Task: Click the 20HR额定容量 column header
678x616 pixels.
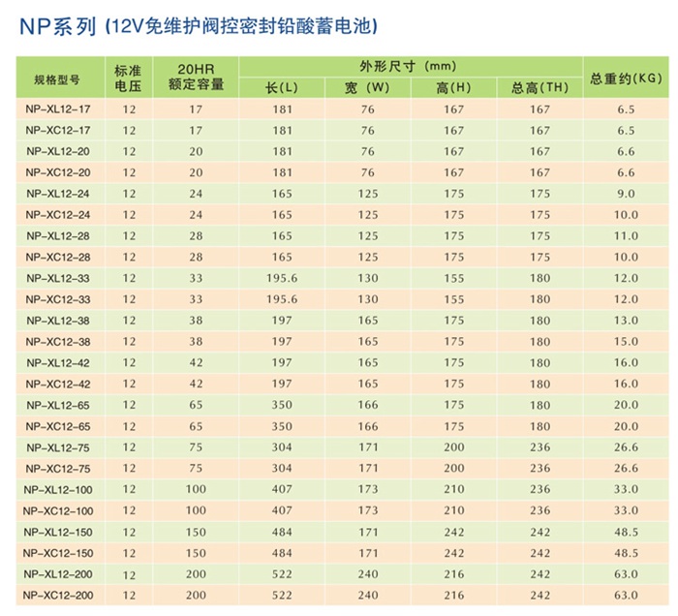Action: [x=196, y=77]
